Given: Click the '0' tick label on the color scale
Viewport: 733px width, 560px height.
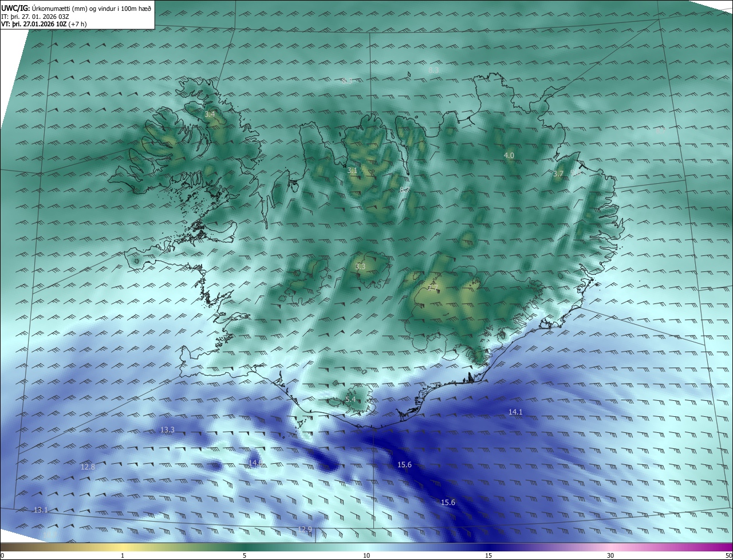Looking at the screenshot, I should click(2, 555).
